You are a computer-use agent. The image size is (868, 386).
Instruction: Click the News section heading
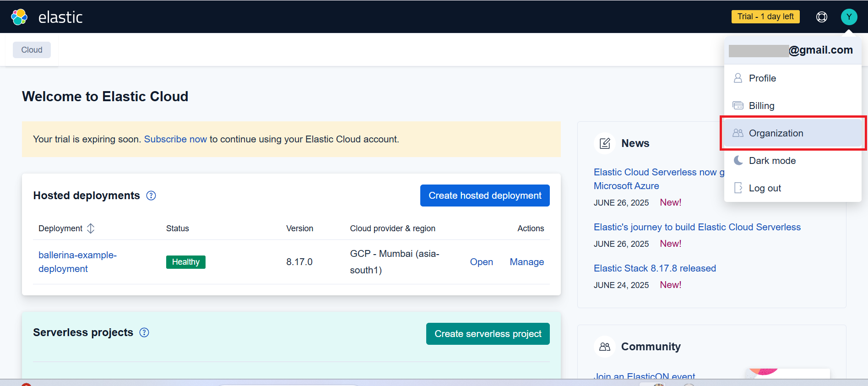(635, 143)
